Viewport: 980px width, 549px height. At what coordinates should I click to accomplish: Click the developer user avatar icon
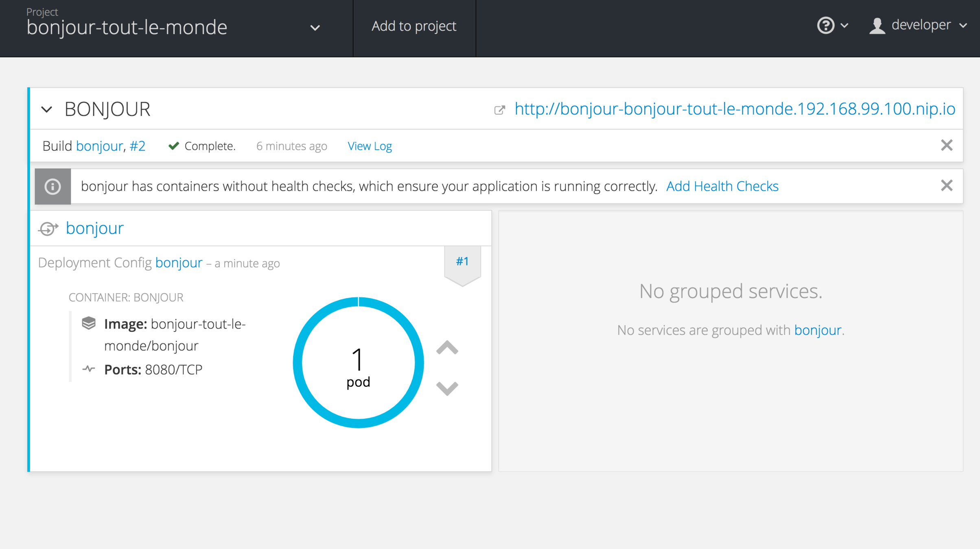click(877, 26)
